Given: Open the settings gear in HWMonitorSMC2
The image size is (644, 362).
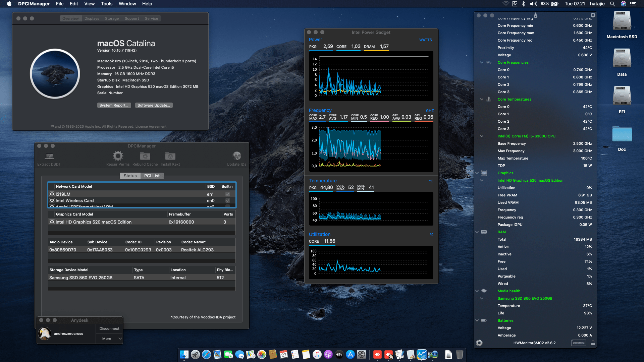Looking at the screenshot, I should point(479,343).
